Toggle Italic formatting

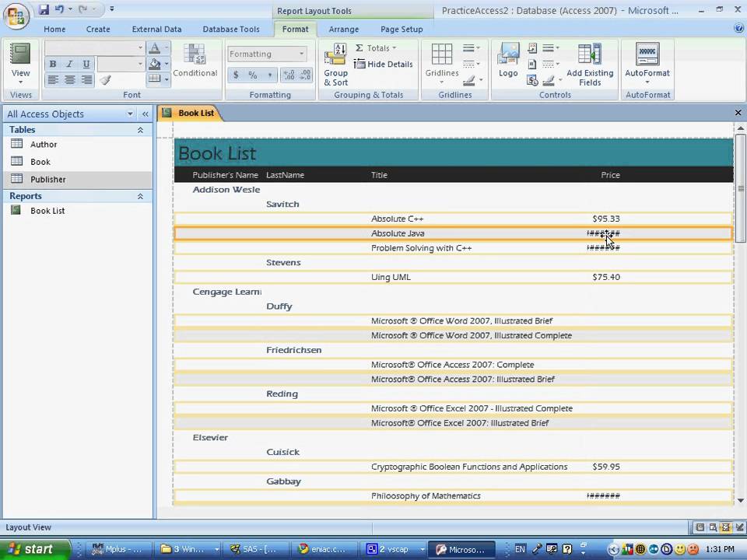click(69, 64)
